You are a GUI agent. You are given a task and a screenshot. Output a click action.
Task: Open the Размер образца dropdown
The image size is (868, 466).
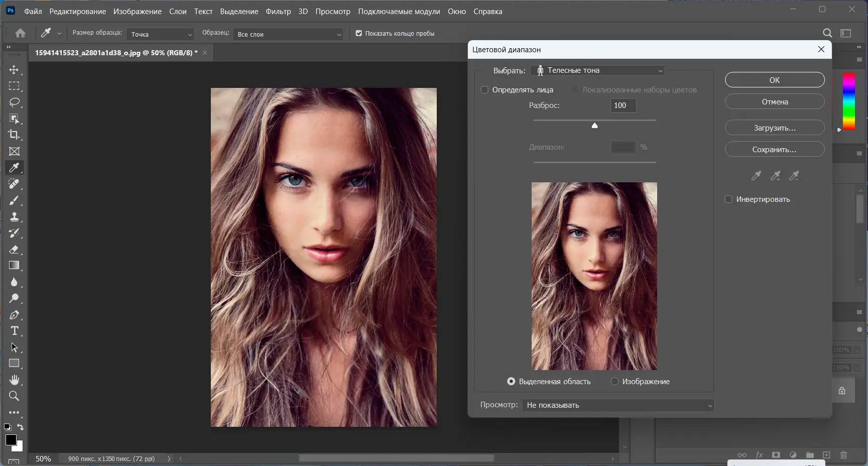tap(160, 34)
